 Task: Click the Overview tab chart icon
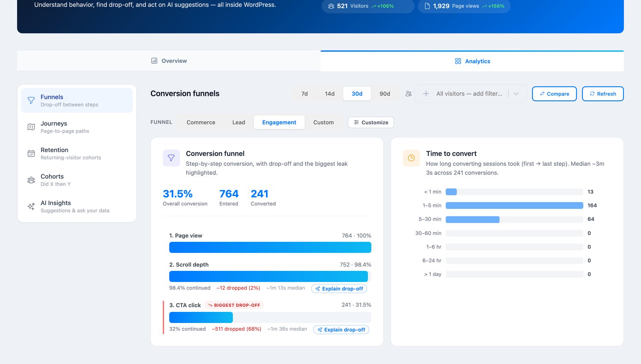(x=154, y=61)
